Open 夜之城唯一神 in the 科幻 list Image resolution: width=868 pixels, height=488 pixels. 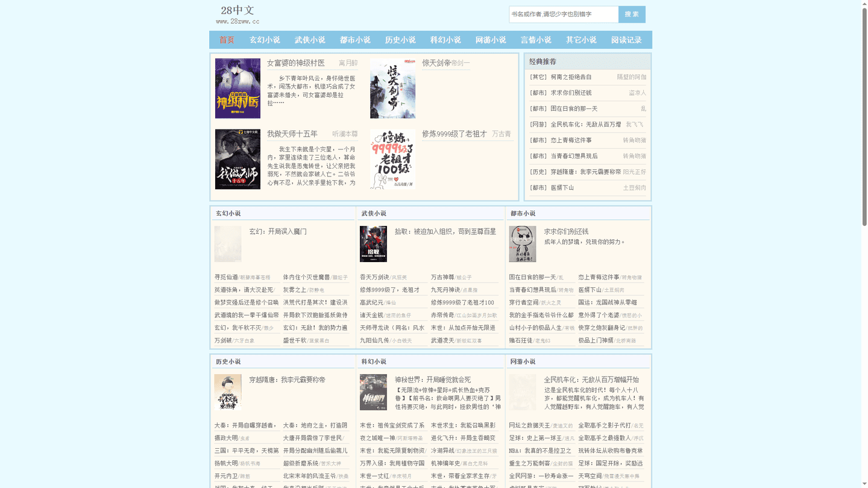[377, 438]
